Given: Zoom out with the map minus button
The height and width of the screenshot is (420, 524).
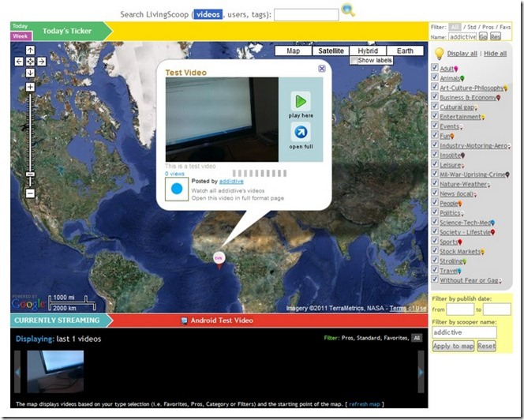Looking at the screenshot, I should 30,193.
